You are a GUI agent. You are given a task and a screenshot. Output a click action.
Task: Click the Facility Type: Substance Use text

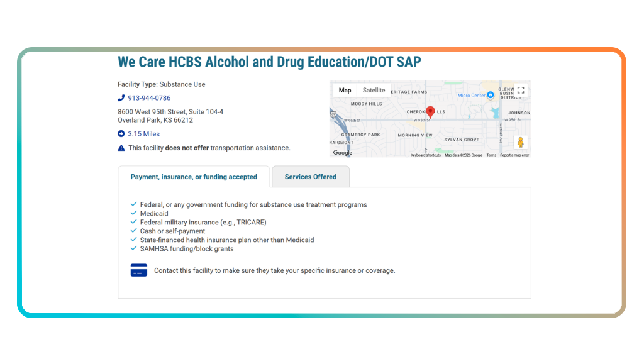pyautogui.click(x=162, y=84)
